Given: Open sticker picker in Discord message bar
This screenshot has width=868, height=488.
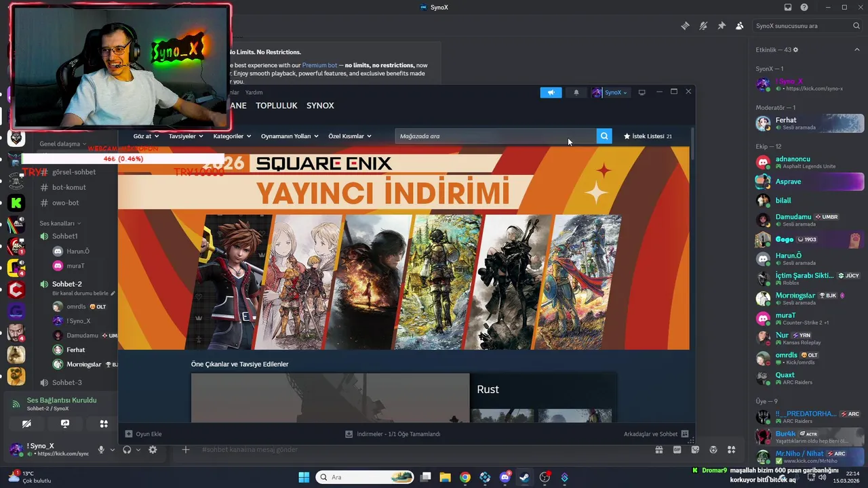Looking at the screenshot, I should point(695,449).
